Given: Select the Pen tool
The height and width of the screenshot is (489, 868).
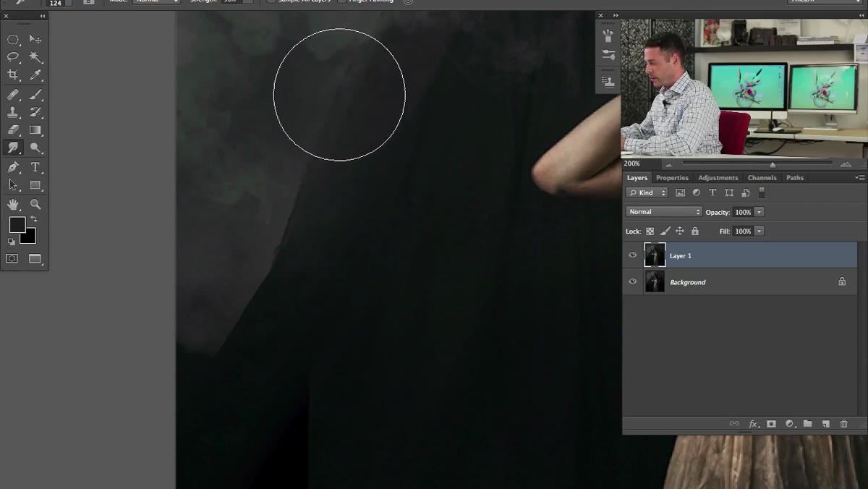Looking at the screenshot, I should click(13, 167).
